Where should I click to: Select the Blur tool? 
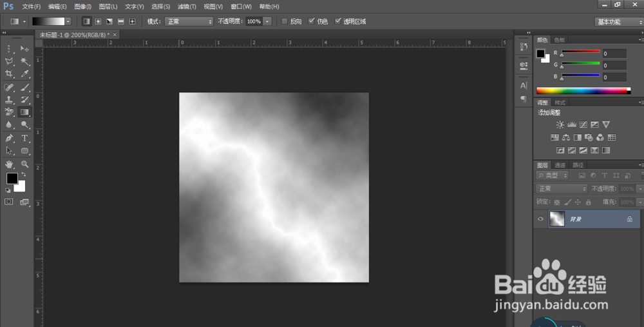[9, 124]
